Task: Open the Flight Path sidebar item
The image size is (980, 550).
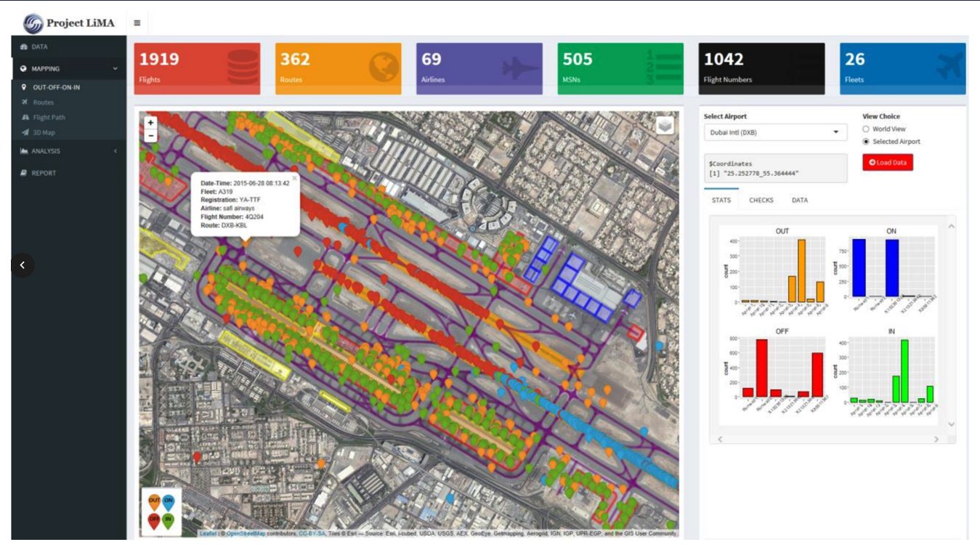Action: pyautogui.click(x=49, y=117)
